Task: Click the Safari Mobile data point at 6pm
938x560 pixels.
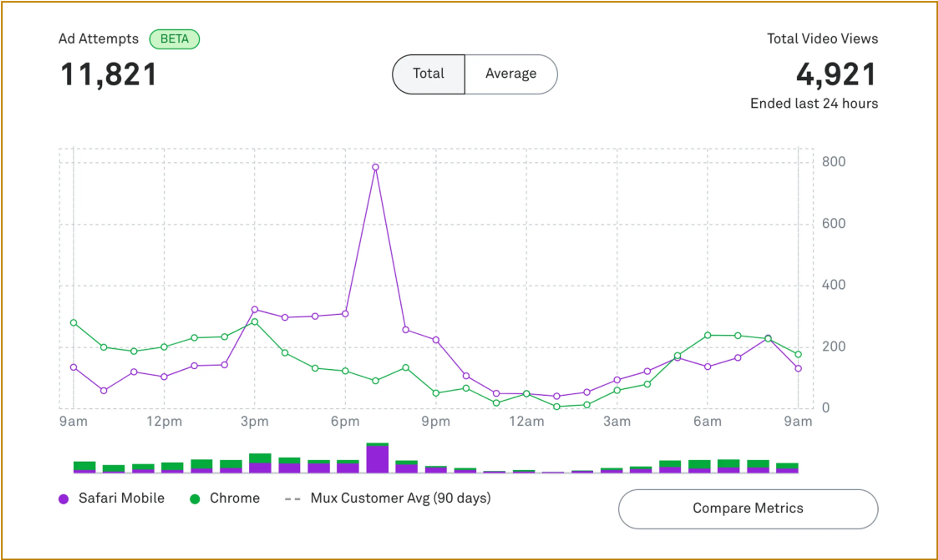Action: 345,314
